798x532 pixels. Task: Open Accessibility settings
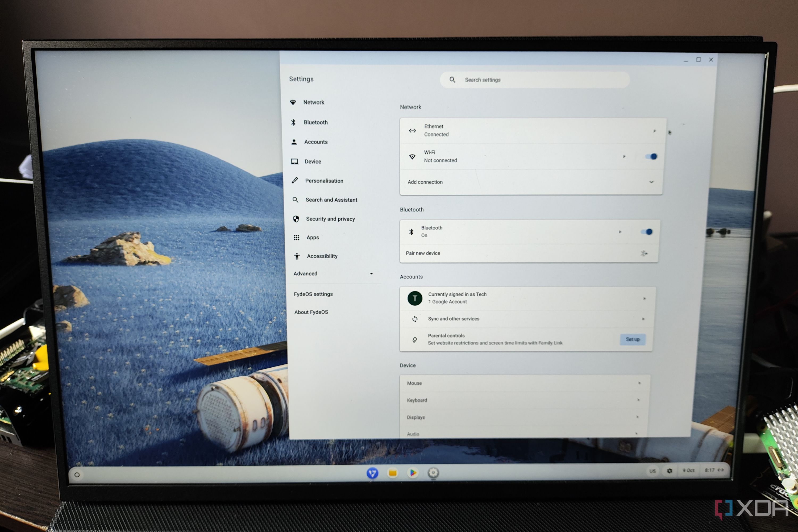[322, 256]
